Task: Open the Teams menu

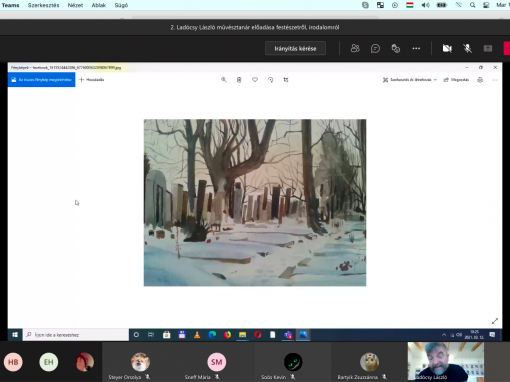Action: (10, 5)
